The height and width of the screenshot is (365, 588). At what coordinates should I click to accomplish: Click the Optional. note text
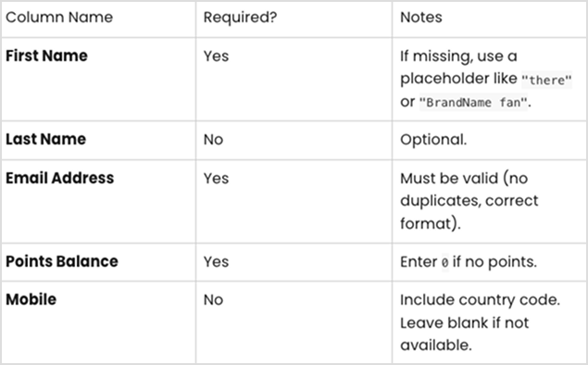point(433,140)
